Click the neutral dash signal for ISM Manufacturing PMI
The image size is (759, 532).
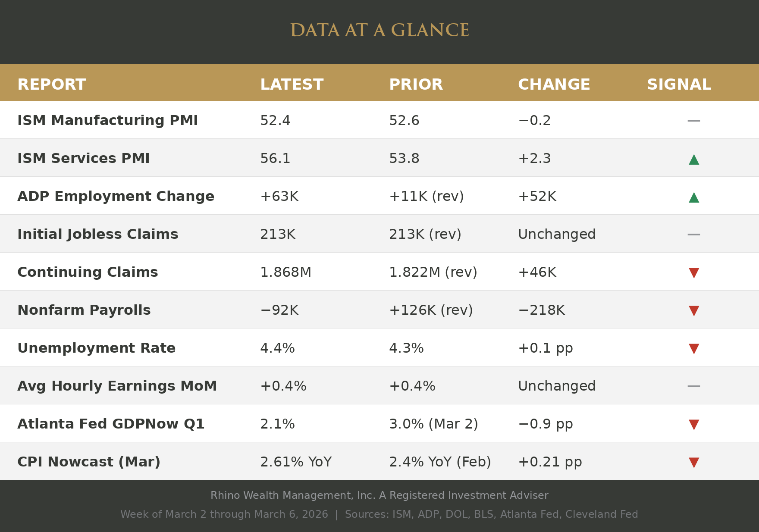coord(693,121)
